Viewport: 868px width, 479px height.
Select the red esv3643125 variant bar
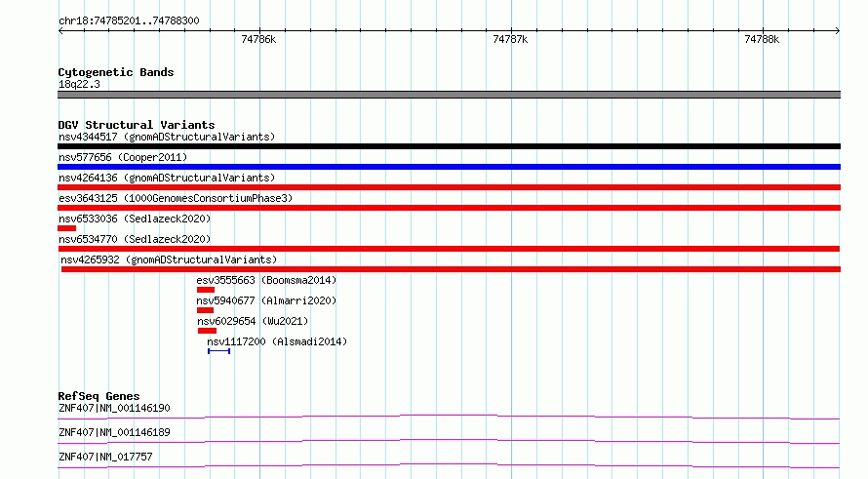[x=449, y=208]
